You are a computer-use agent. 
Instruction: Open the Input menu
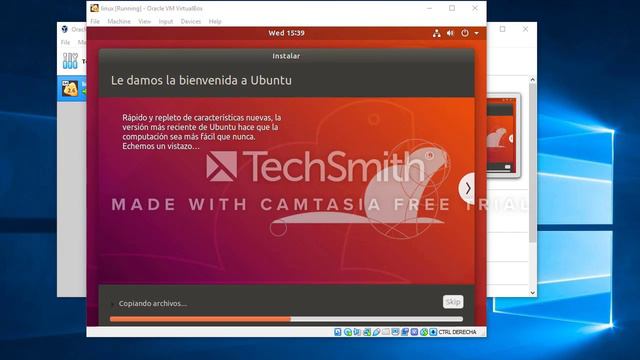[166, 21]
